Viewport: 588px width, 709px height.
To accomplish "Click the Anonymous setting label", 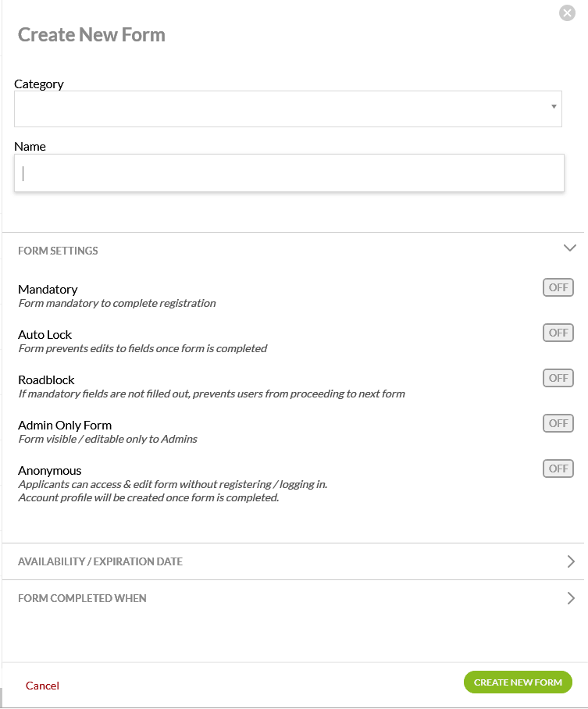I will click(49, 470).
